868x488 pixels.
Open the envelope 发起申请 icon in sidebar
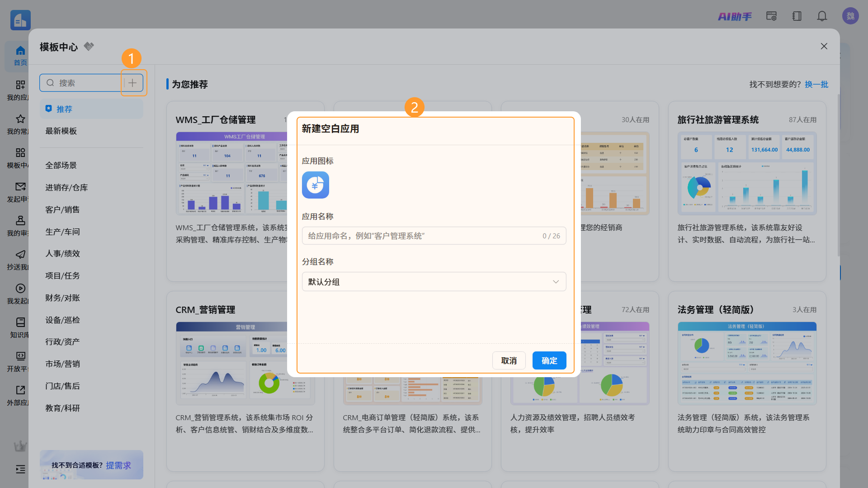tap(20, 187)
